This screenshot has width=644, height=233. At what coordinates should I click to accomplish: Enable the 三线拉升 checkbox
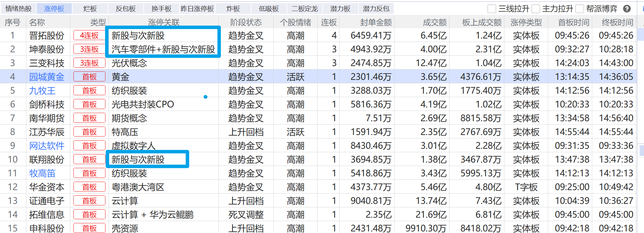click(x=492, y=9)
